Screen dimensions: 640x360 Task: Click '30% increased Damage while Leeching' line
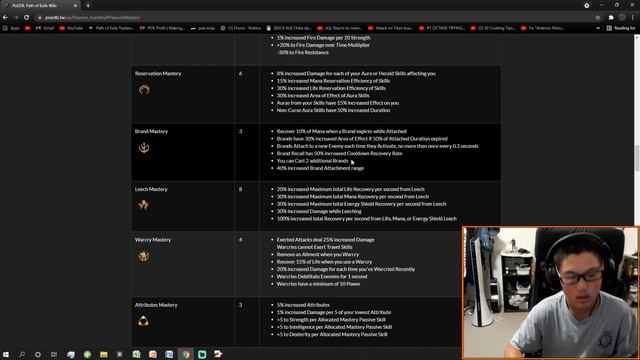coord(319,211)
